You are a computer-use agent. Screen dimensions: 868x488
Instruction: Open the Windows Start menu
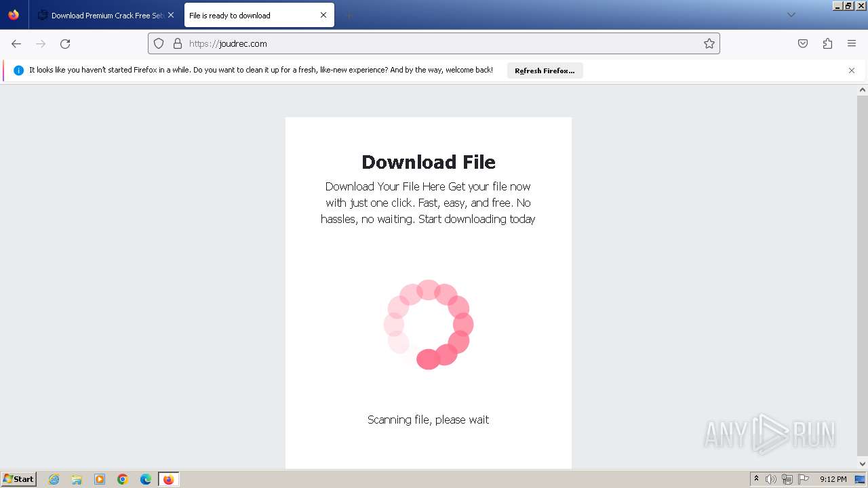[19, 479]
